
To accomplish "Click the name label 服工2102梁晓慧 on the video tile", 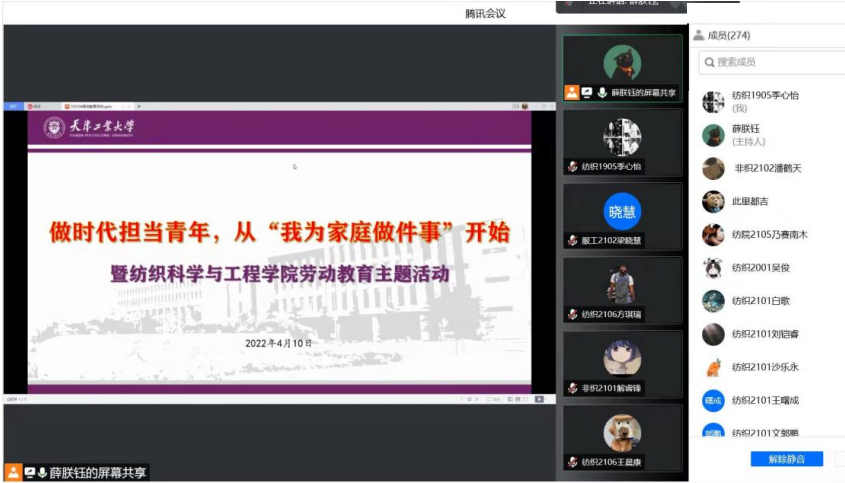I will pyautogui.click(x=611, y=240).
